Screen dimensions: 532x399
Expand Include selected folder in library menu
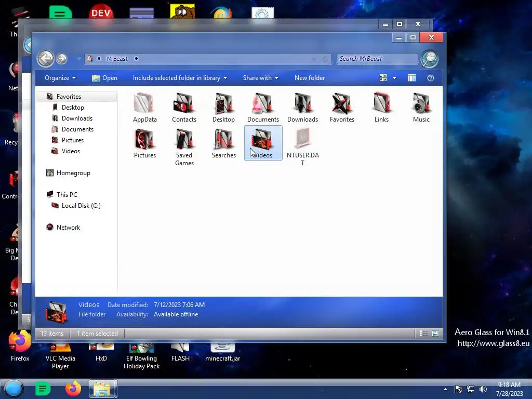[180, 78]
